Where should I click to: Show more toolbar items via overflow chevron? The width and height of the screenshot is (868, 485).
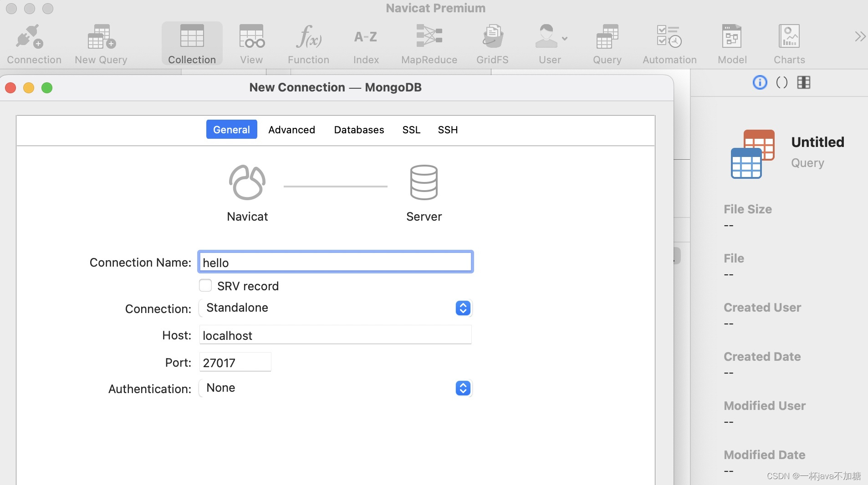pyautogui.click(x=860, y=36)
